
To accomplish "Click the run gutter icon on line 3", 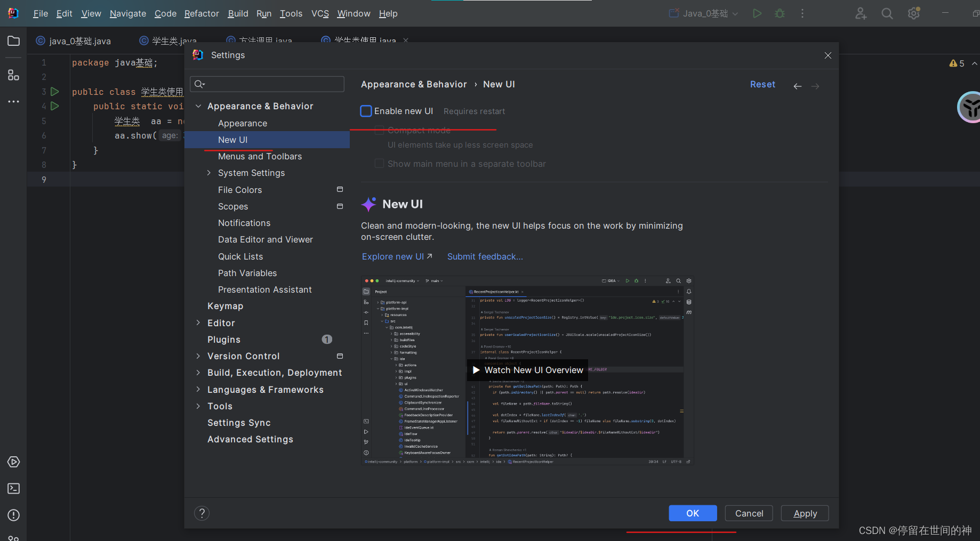I will (54, 92).
